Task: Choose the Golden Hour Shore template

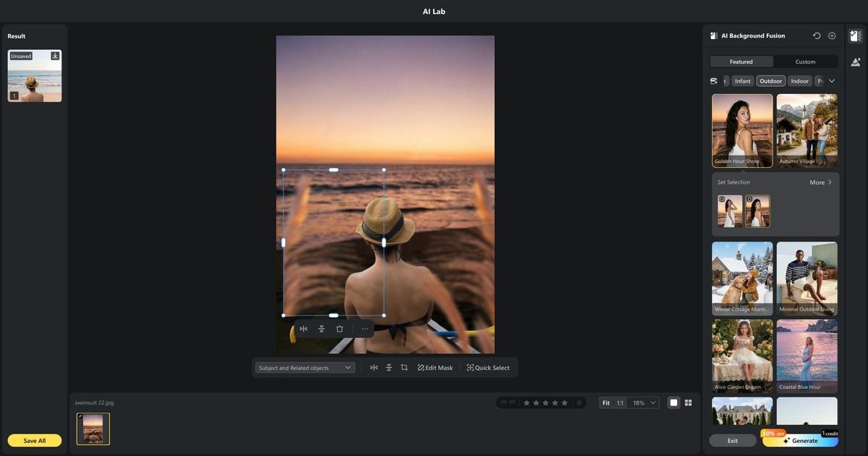Action: click(742, 130)
